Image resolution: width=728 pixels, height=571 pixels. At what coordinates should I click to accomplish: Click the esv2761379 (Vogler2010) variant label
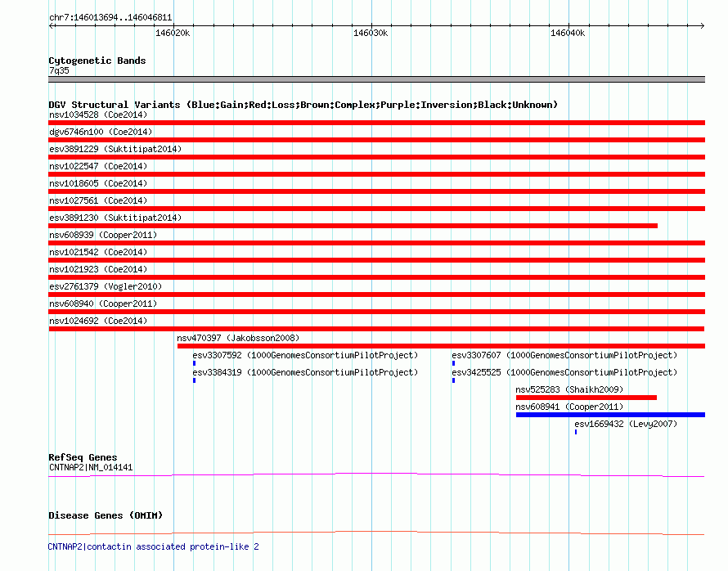click(x=105, y=286)
